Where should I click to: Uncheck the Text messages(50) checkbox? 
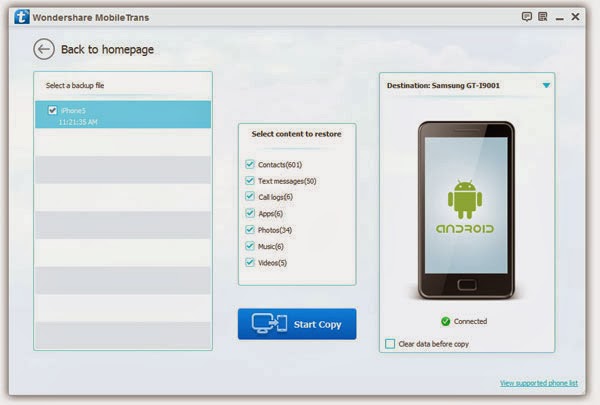(250, 181)
